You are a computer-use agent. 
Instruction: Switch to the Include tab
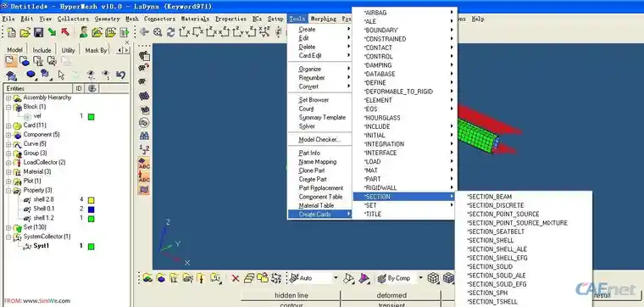click(42, 50)
